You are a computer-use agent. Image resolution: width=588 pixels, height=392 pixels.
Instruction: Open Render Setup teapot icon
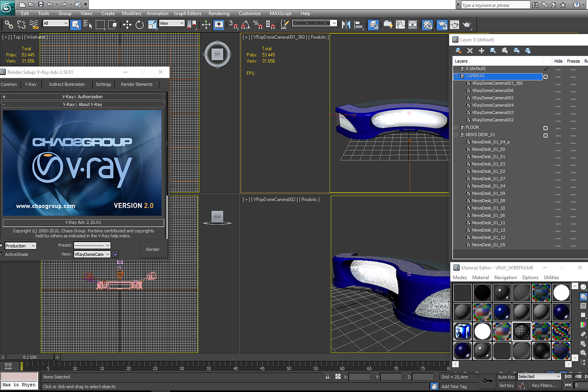[442, 24]
